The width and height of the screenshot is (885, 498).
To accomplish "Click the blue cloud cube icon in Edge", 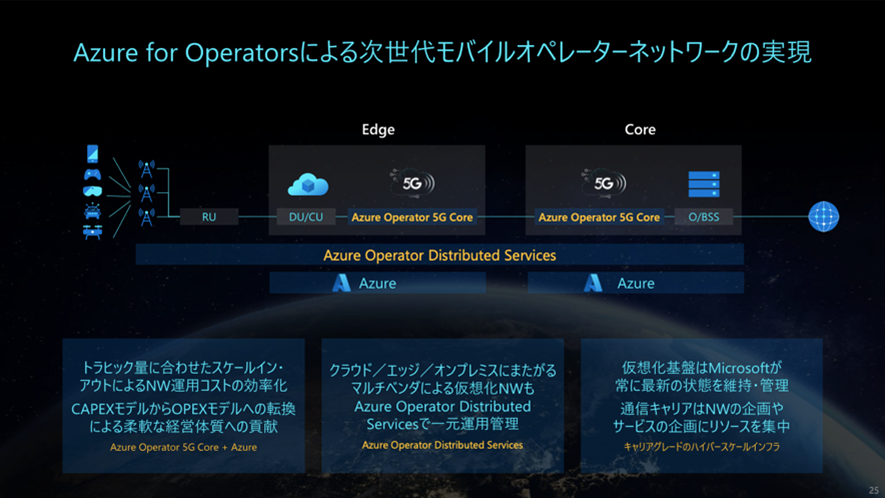I will 308,185.
